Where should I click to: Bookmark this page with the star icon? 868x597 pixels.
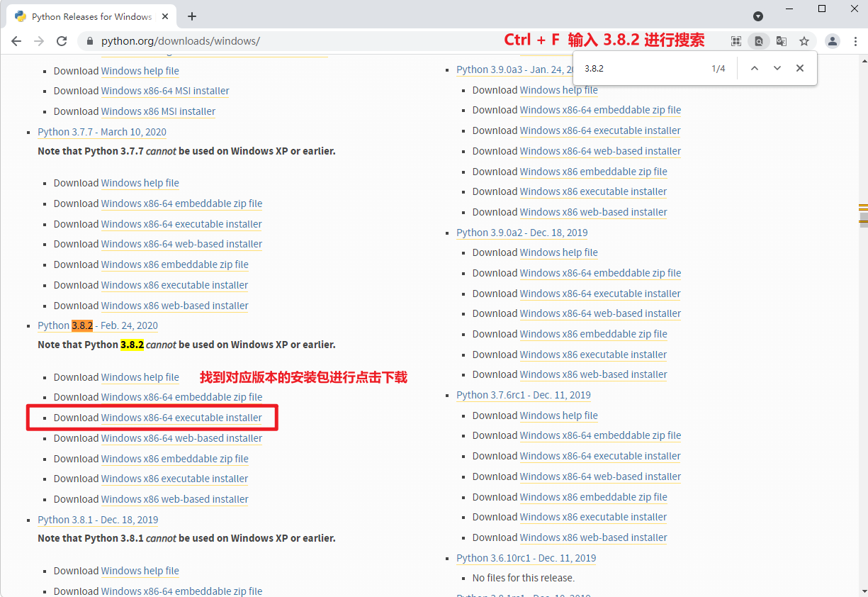point(804,41)
